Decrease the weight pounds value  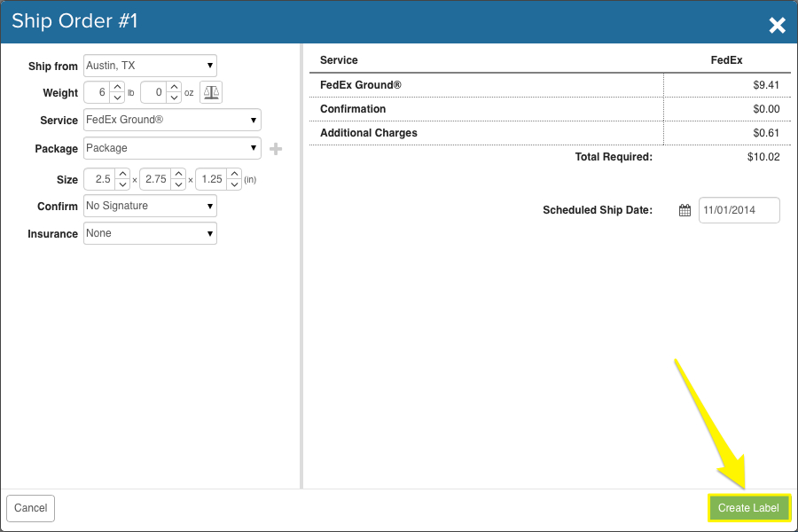click(x=117, y=98)
